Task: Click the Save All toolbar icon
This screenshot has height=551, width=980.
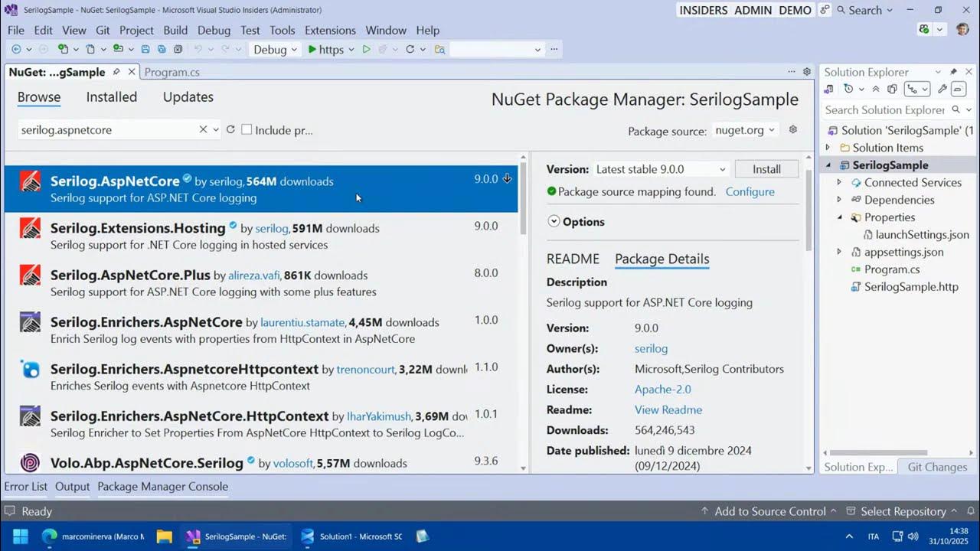Action: pyautogui.click(x=162, y=49)
